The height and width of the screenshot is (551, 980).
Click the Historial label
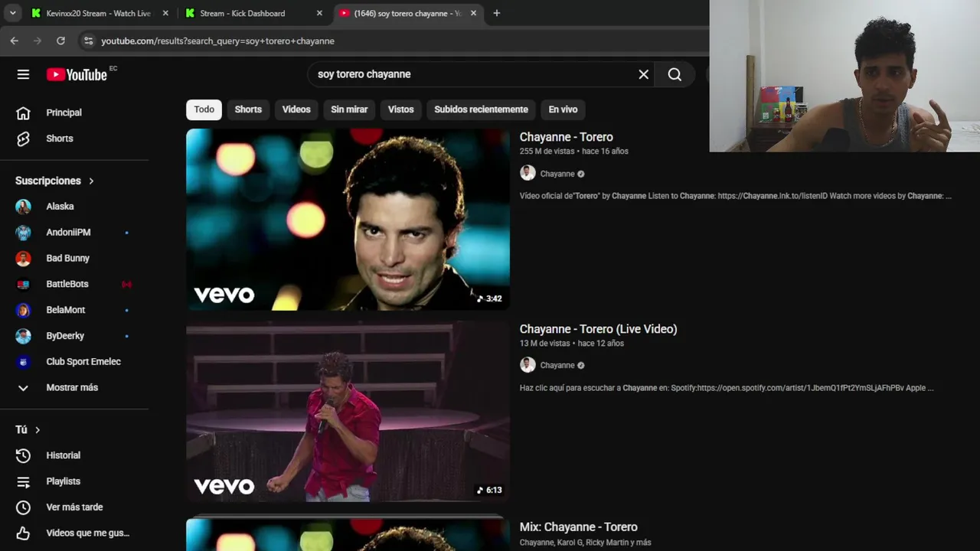[x=63, y=455]
